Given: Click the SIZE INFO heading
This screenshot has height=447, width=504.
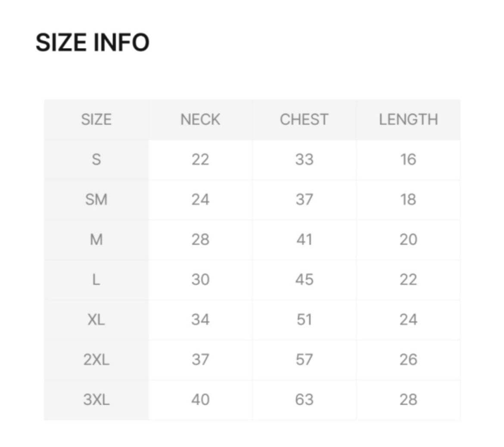Looking at the screenshot, I should [x=92, y=43].
